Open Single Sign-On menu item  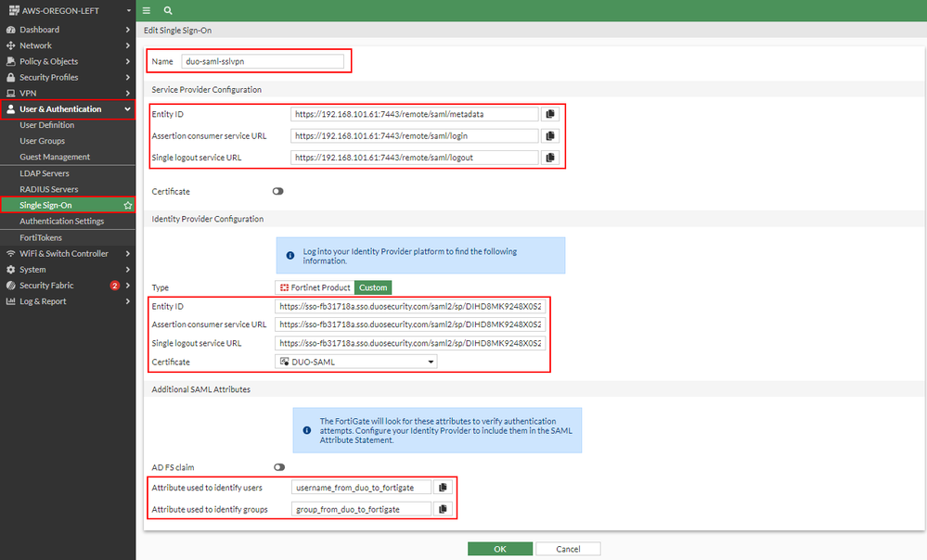coord(68,206)
